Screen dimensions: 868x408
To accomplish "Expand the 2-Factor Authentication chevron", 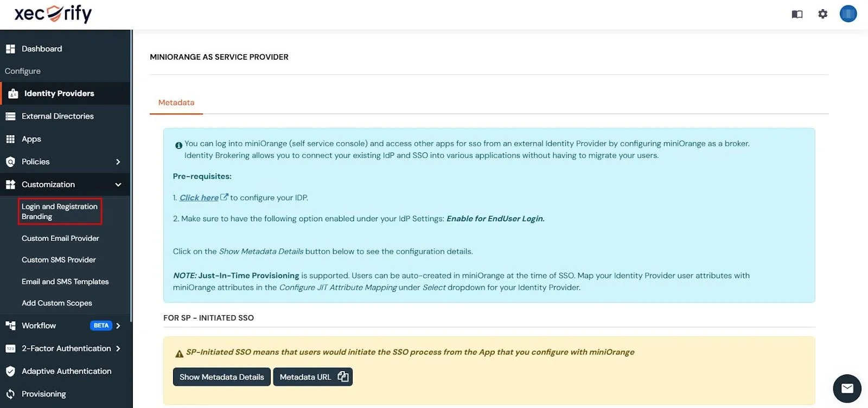I will pos(118,348).
